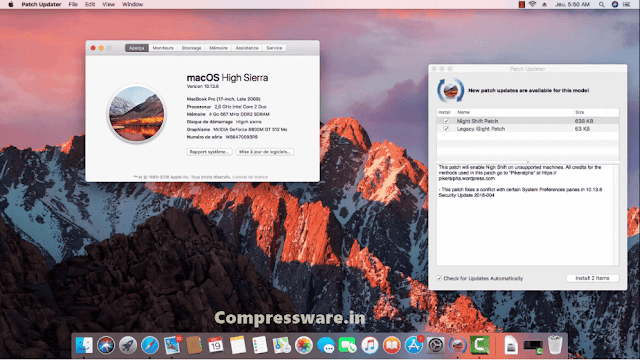The width and height of the screenshot is (640, 360).
Task: Switch to Assistance tab
Action: (x=247, y=48)
